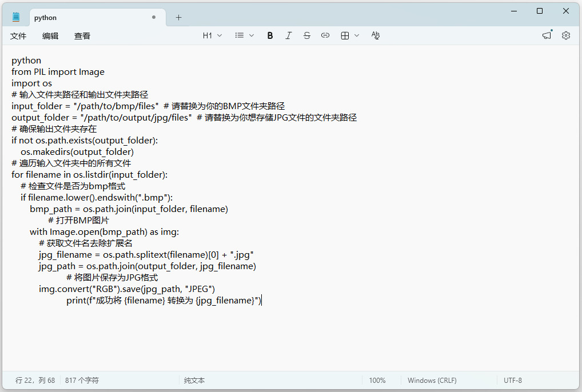This screenshot has height=392, width=582.
Task: Click the 'img.convert("RGB").save' line
Action: (127, 289)
